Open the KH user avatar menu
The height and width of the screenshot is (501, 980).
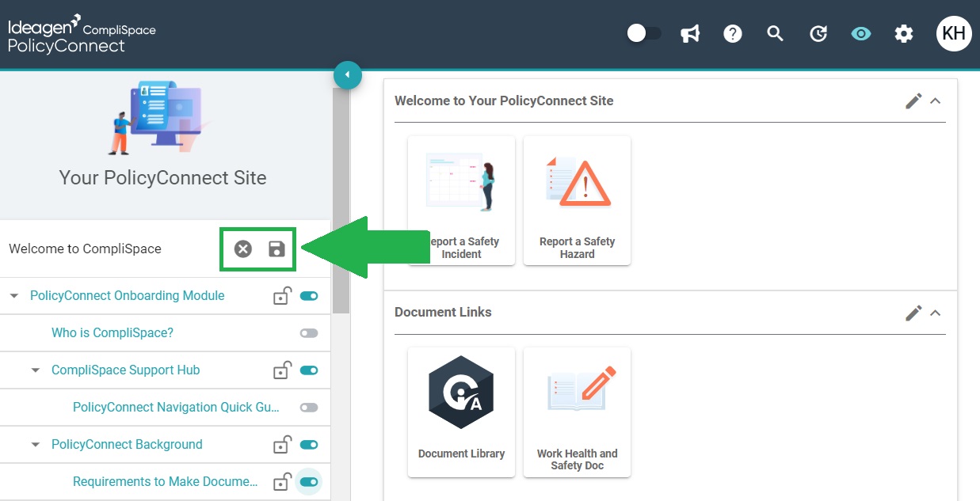(954, 34)
